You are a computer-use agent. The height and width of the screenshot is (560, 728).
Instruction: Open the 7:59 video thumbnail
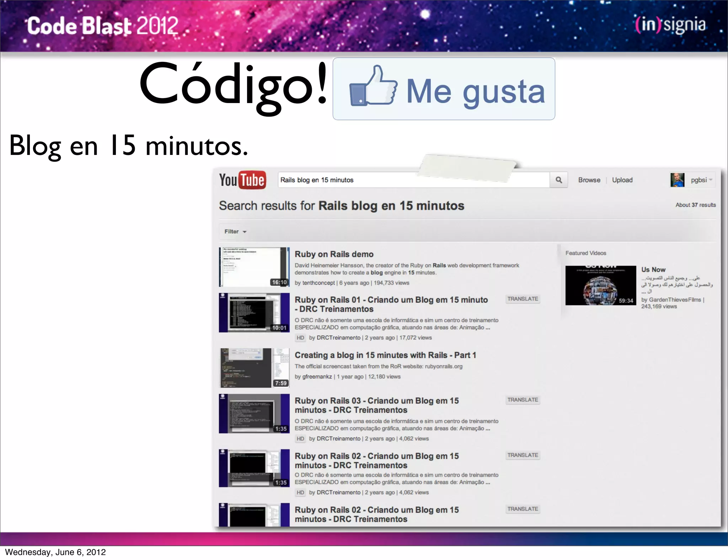point(254,368)
